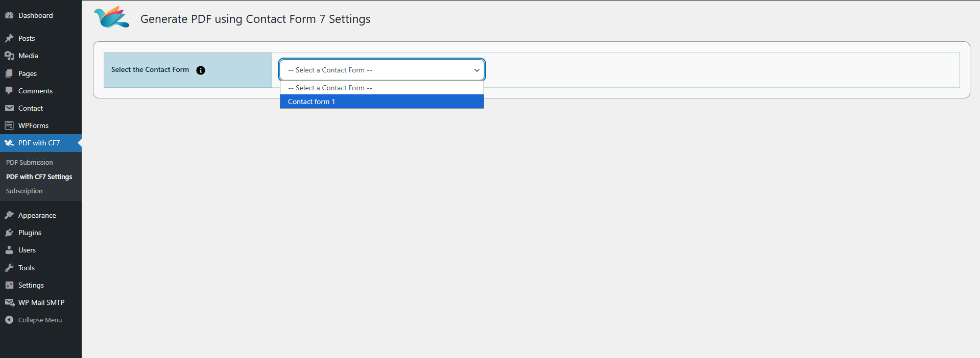
Task: Open the Tools menu label
Action: tap(27, 268)
